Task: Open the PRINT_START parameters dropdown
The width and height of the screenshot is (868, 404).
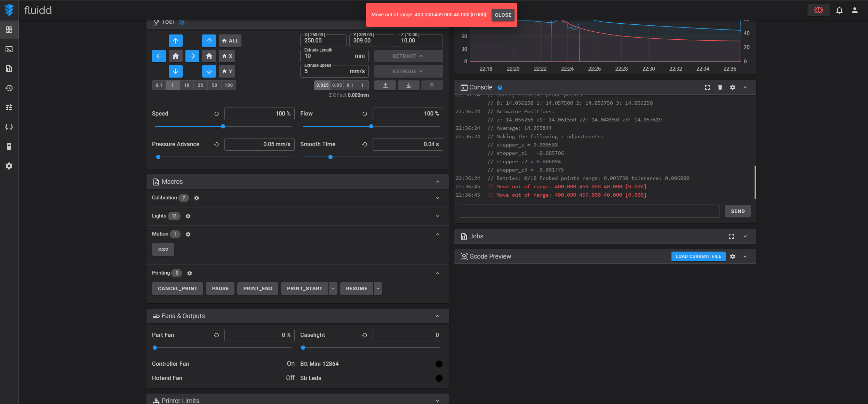Action: pos(333,288)
